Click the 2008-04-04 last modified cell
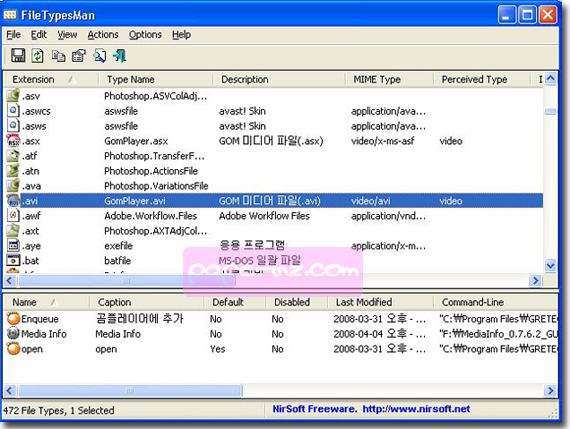Screen dimensions: 570x429 [x=379, y=334]
